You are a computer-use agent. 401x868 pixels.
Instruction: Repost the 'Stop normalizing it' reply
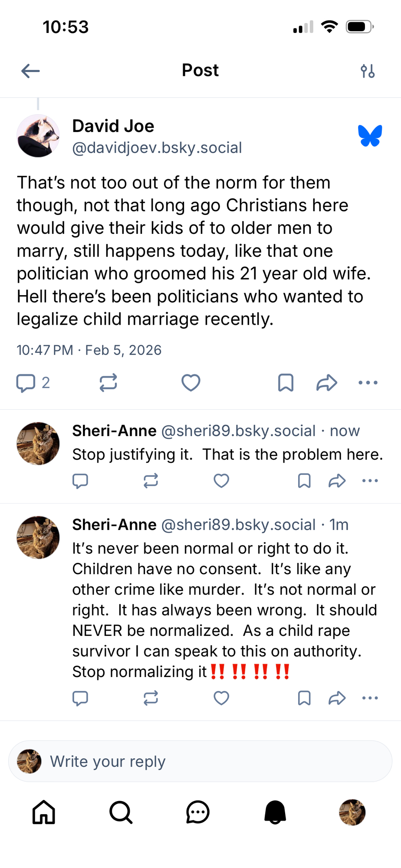[x=151, y=698]
